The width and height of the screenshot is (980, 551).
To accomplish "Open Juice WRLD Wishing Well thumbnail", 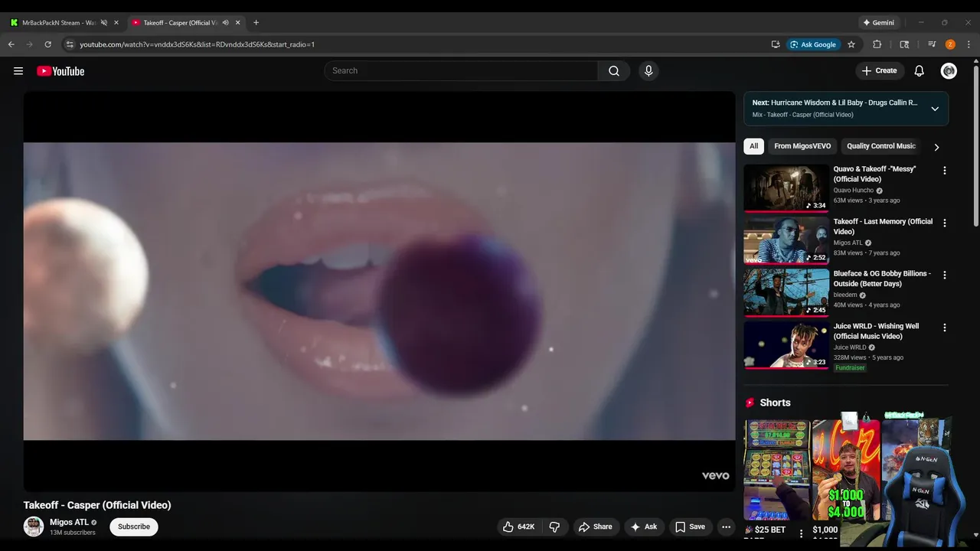I will coord(786,345).
